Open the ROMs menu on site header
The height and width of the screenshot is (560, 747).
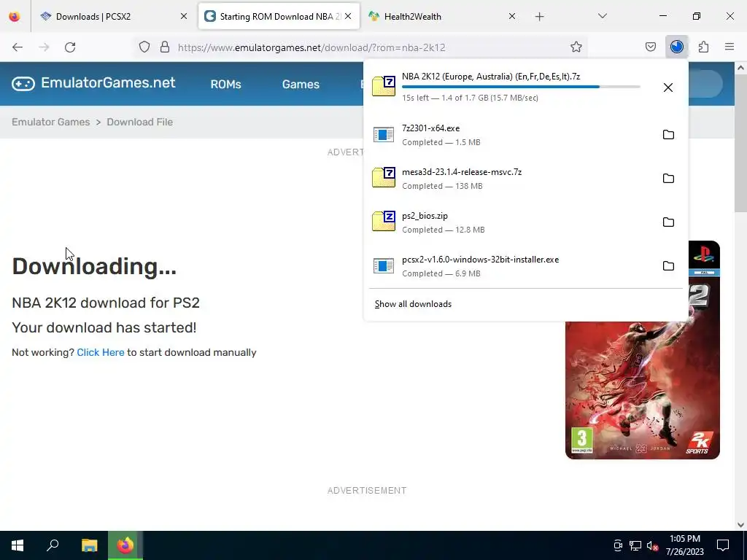(226, 85)
